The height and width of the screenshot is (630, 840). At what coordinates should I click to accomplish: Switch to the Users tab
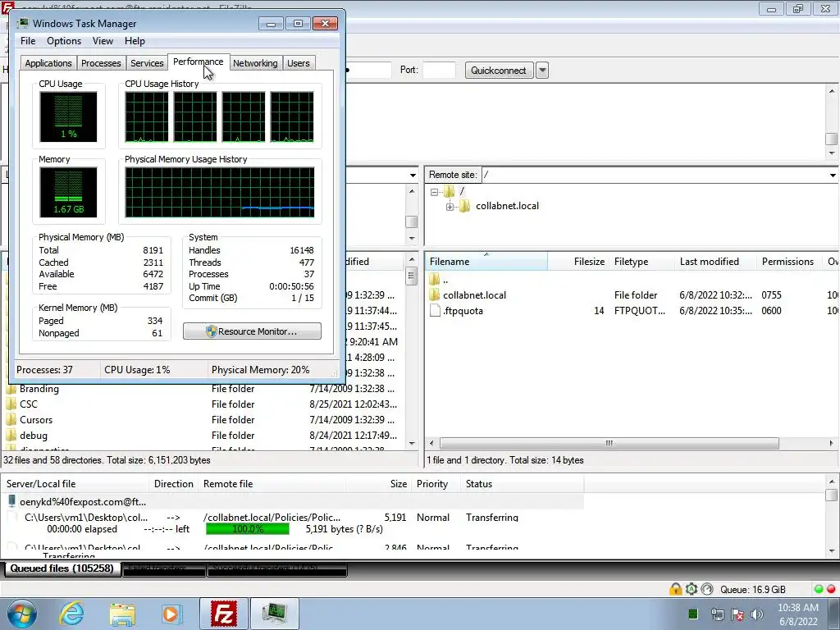[298, 63]
